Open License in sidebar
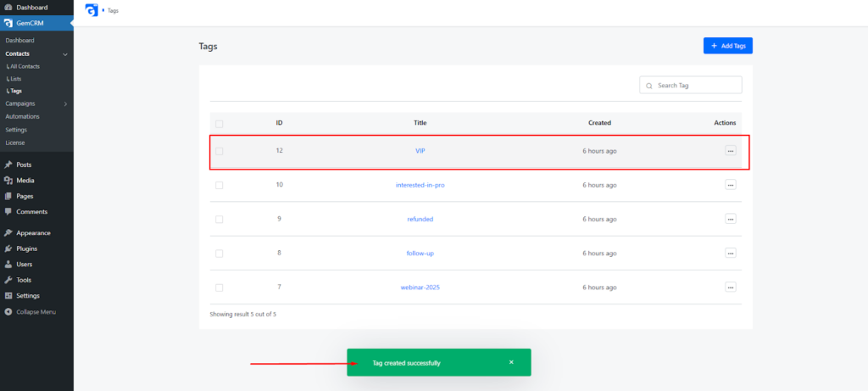Screen dimensions: 868x391 [15, 142]
